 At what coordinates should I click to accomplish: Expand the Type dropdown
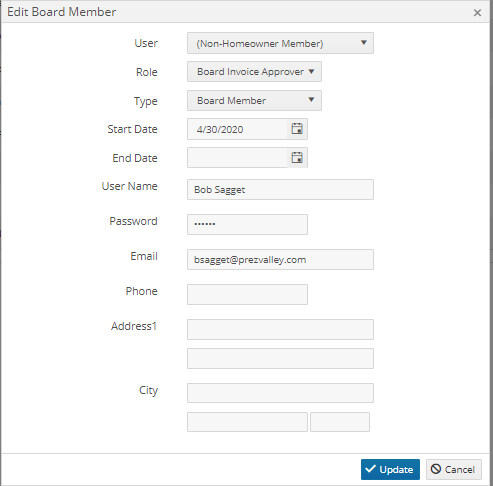(x=254, y=100)
